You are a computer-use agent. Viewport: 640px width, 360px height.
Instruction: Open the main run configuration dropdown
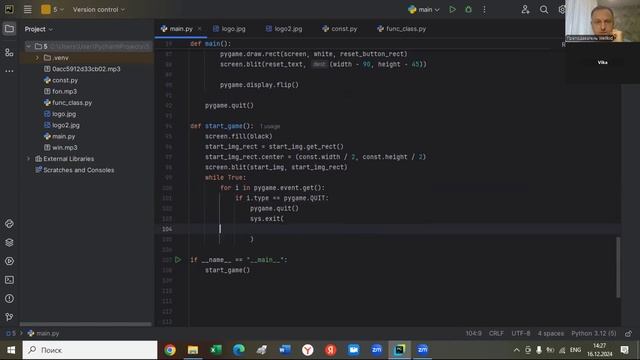tap(424, 9)
